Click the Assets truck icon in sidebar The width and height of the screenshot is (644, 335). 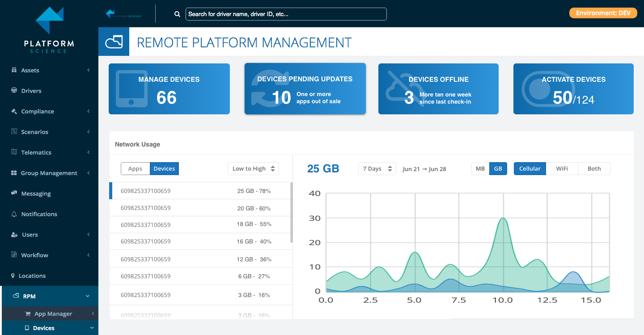pyautogui.click(x=14, y=70)
